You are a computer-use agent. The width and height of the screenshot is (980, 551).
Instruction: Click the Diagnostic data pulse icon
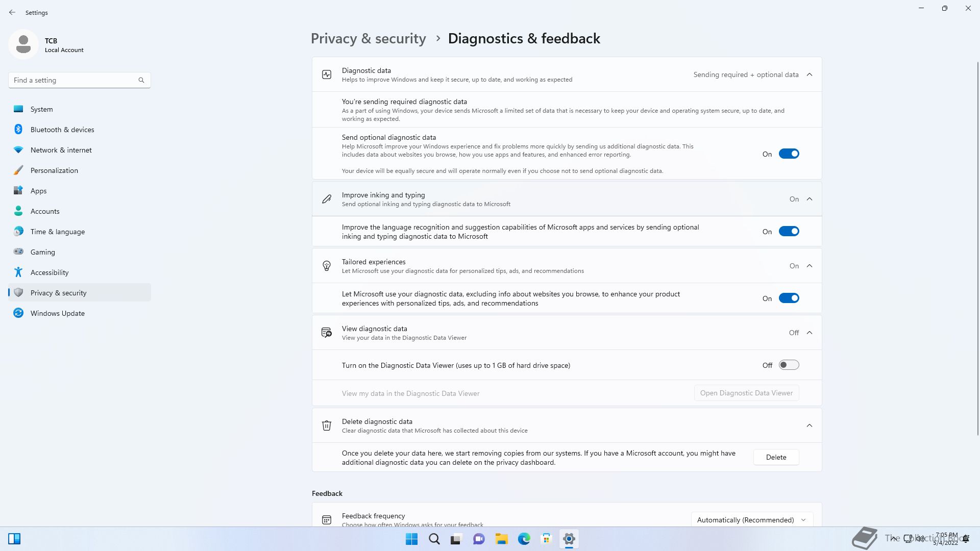[327, 74]
